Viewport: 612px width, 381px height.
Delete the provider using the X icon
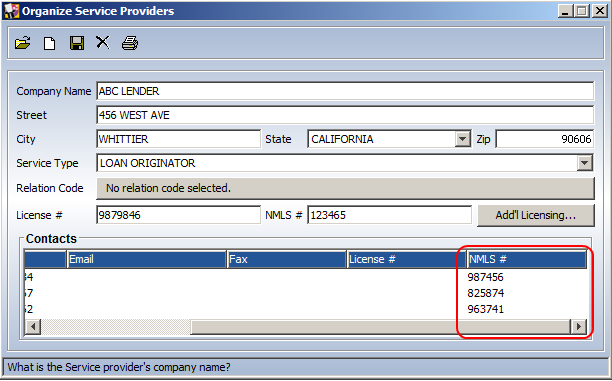click(x=103, y=42)
